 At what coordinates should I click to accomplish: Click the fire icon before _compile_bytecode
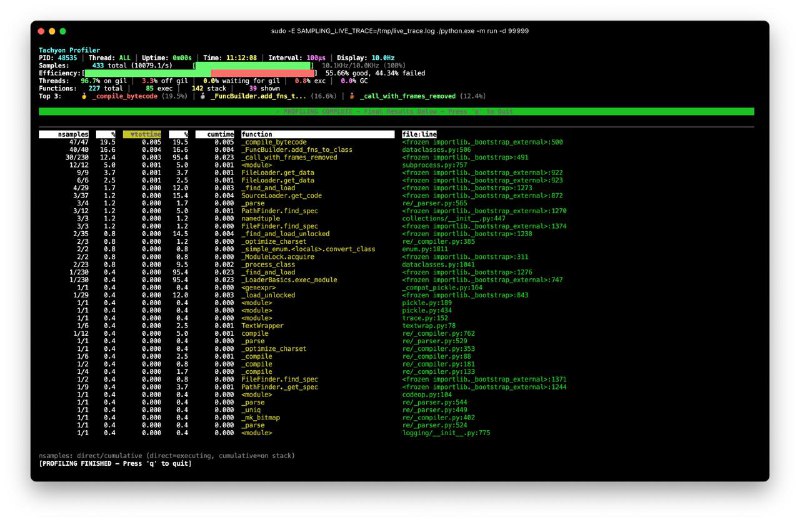(83, 96)
